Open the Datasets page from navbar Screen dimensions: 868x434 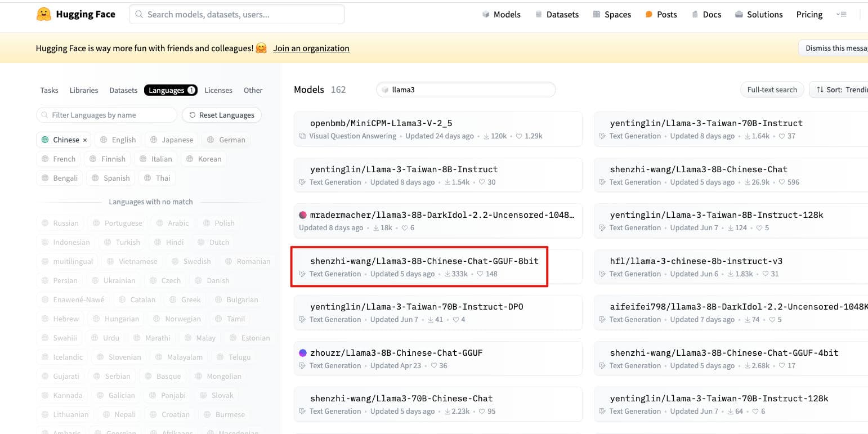[x=556, y=15]
